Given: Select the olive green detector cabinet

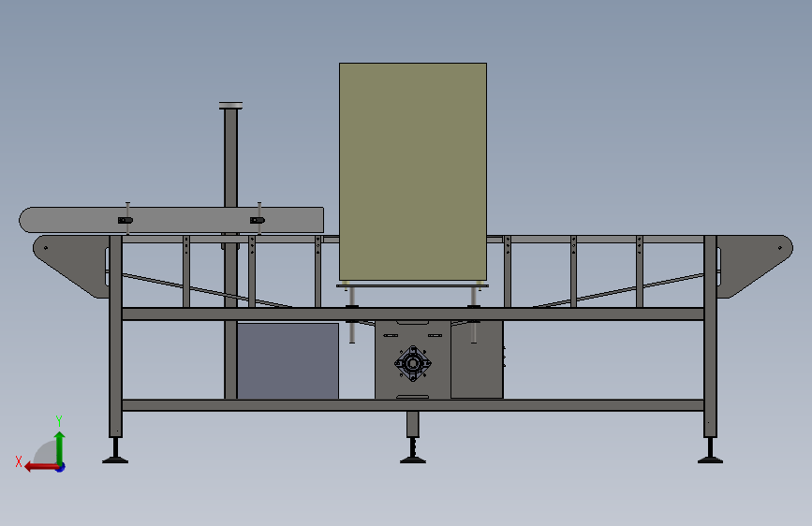Looking at the screenshot, I should click(413, 172).
